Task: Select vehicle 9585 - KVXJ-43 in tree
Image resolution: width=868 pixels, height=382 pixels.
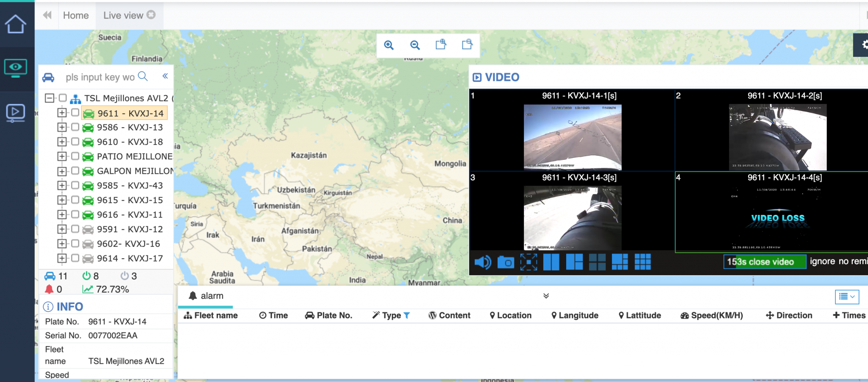Action: coord(130,186)
